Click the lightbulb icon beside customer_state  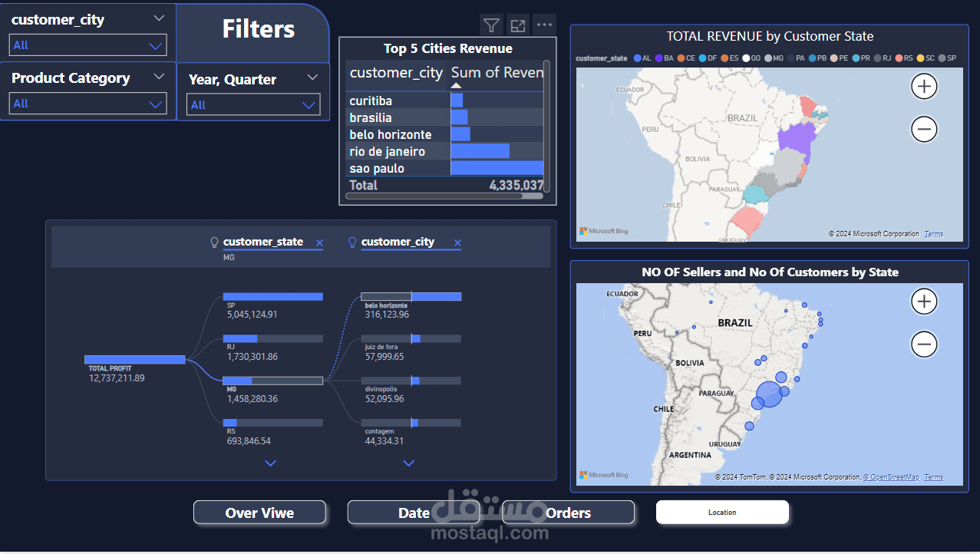tap(215, 242)
